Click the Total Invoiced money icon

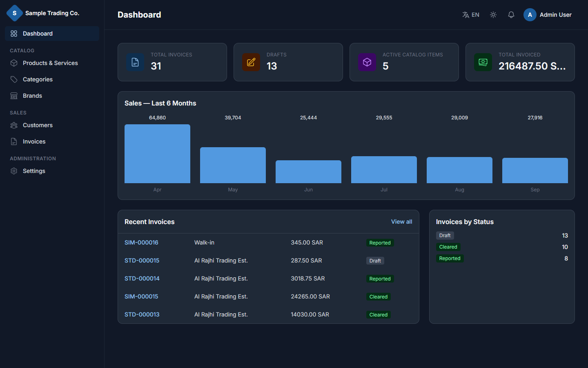[x=483, y=62]
